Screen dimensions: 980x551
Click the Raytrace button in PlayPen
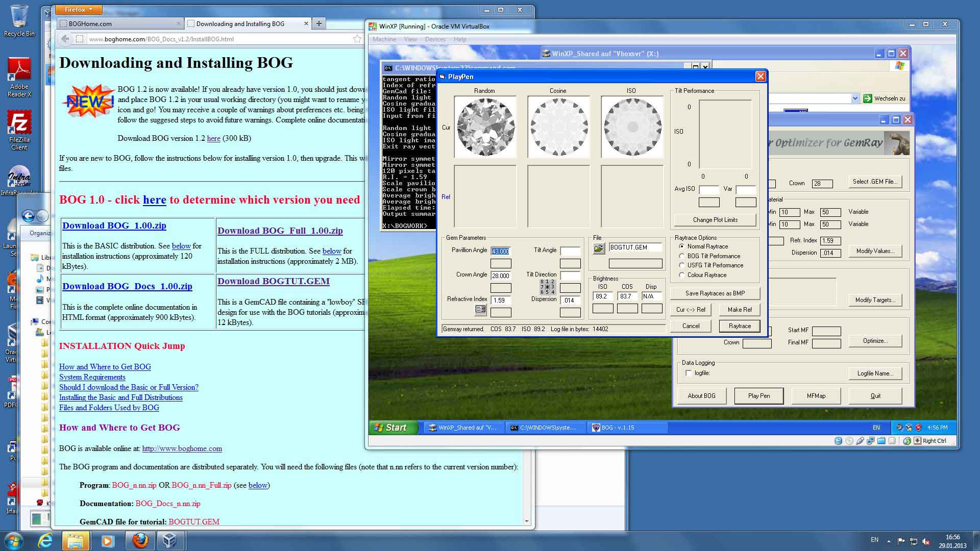(740, 326)
